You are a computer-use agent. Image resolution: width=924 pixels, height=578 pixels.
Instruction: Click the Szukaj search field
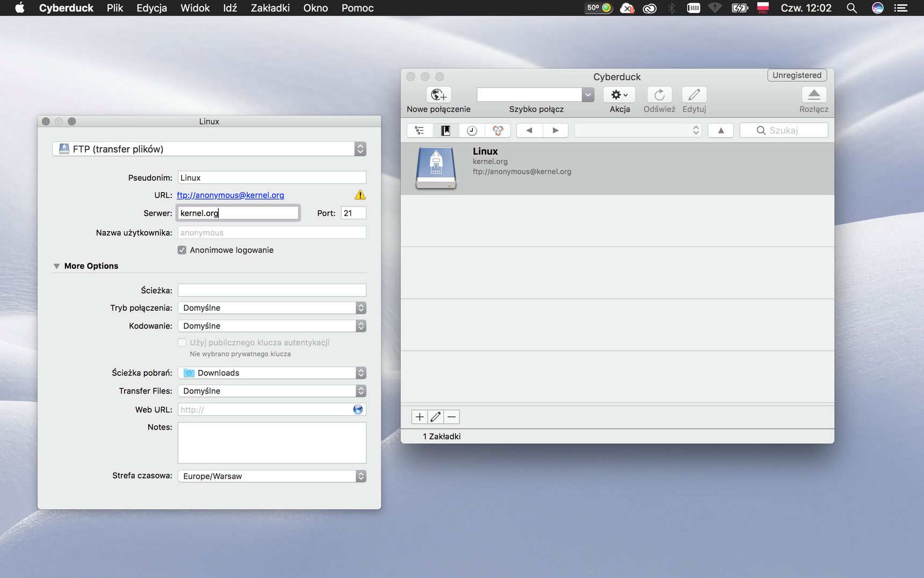coord(784,130)
